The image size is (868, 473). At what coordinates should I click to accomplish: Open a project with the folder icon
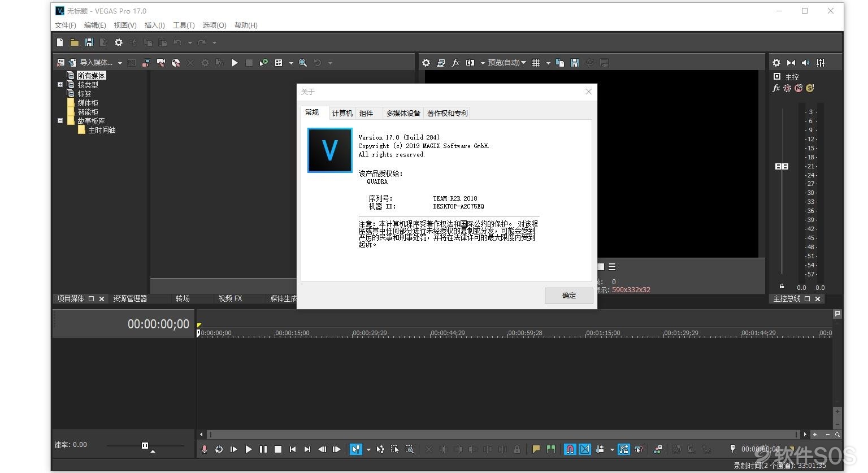click(75, 42)
